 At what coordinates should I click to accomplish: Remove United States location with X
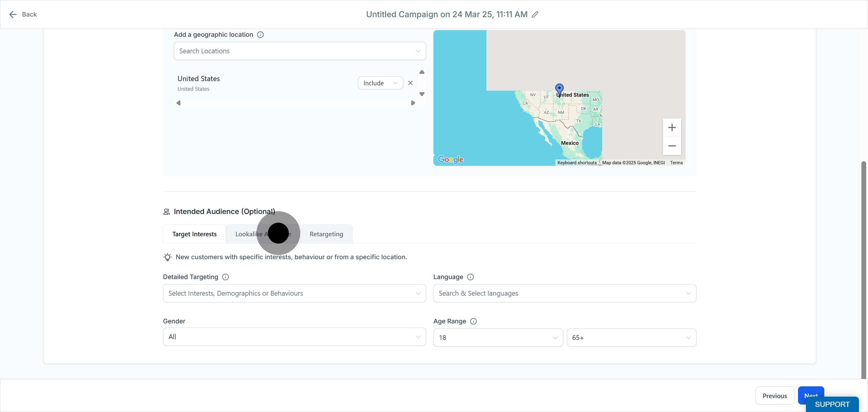point(410,83)
